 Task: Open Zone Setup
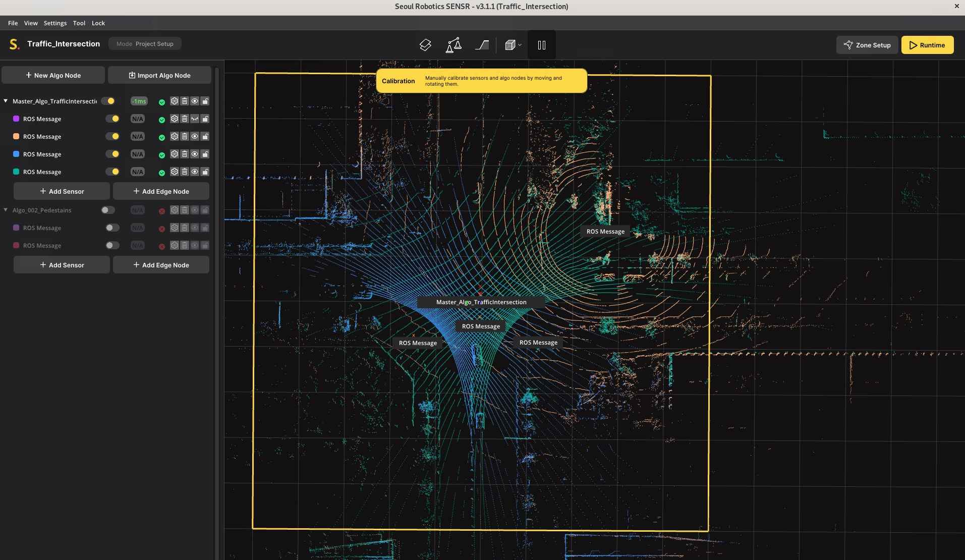click(867, 45)
